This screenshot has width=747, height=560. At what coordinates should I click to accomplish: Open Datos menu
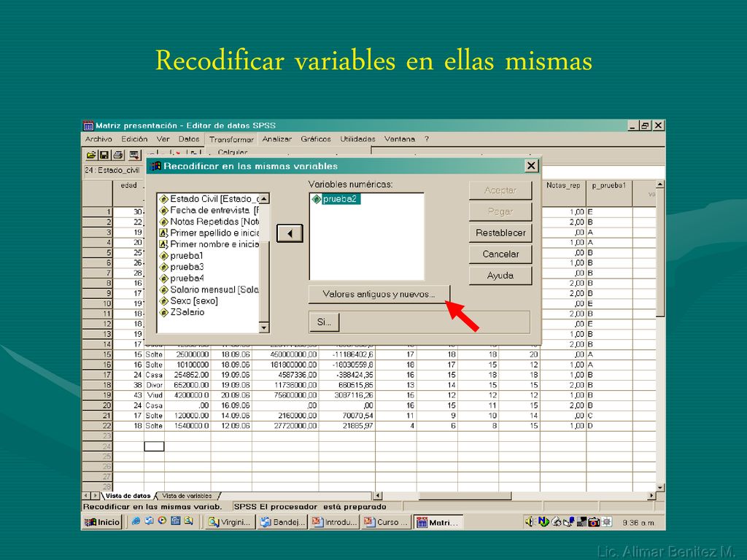[189, 139]
